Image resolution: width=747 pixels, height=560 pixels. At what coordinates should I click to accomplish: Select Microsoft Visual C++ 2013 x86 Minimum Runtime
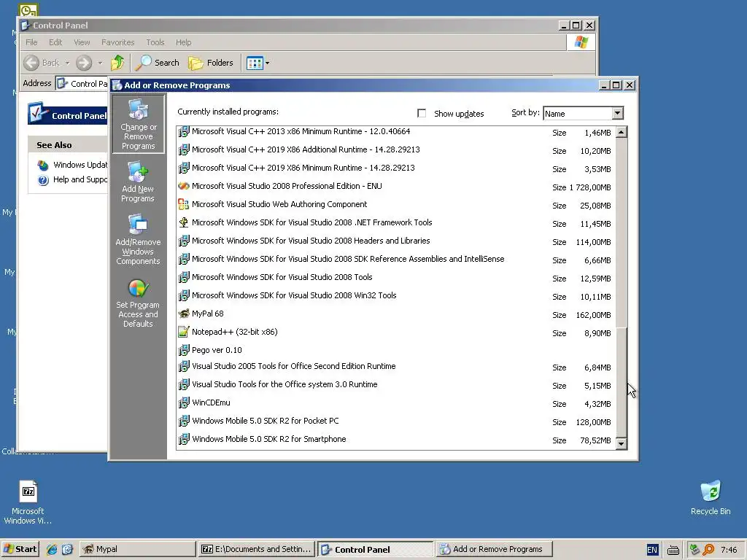pos(395,132)
